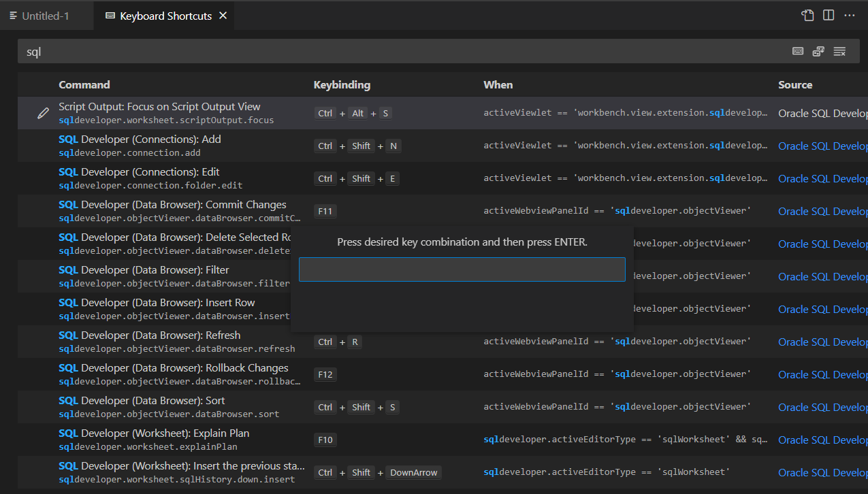
Task: Open Keyboard Shortcuts JSON file icon
Action: (x=808, y=15)
